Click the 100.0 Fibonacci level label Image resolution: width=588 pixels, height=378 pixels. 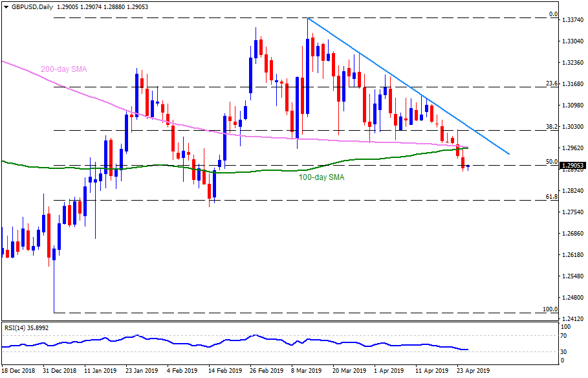pyautogui.click(x=550, y=309)
